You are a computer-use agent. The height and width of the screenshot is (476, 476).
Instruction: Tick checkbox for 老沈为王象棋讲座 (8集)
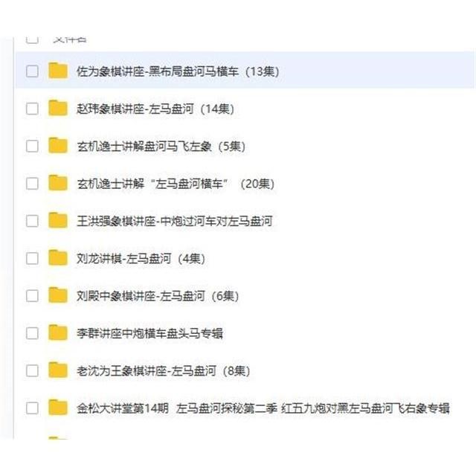pos(32,370)
